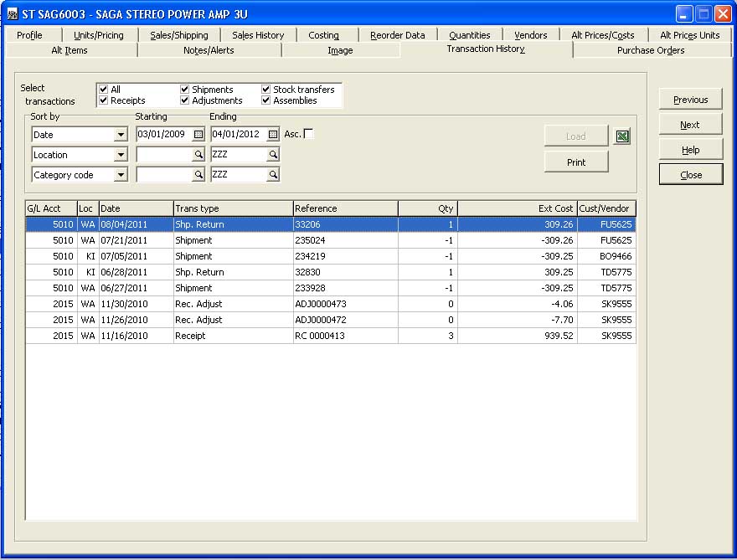The height and width of the screenshot is (560, 737).
Task: Sort the table by the Ext Cost column header
Action: pos(517,208)
